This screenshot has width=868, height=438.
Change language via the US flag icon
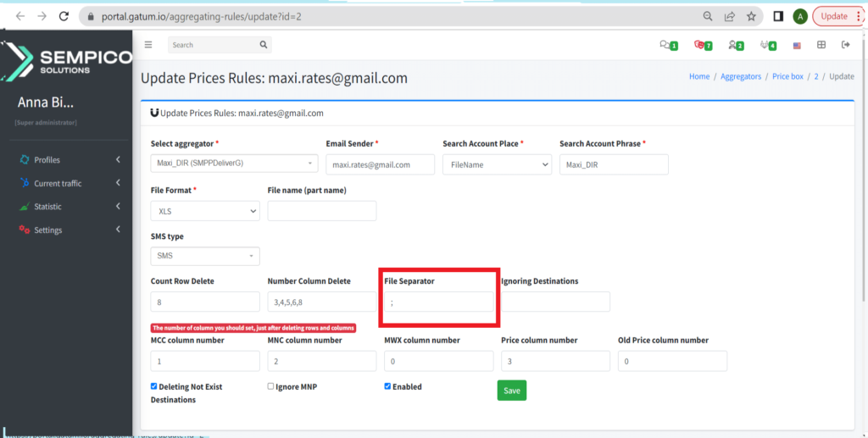tap(797, 46)
